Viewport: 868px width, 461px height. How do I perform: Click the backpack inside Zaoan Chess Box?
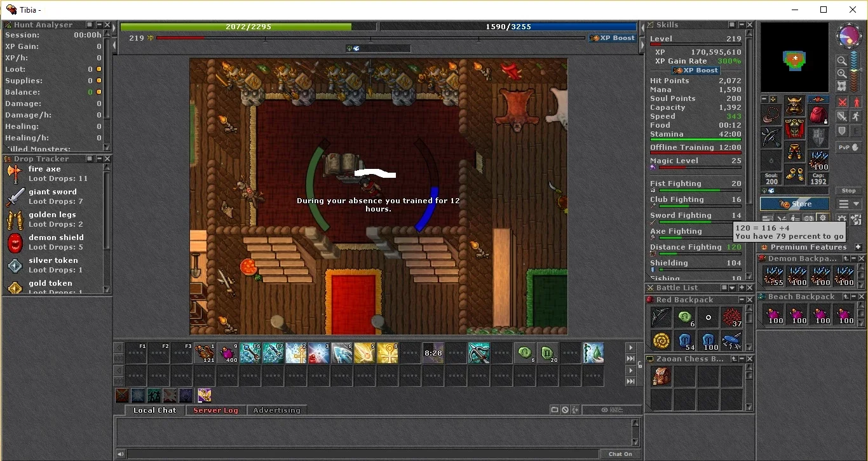click(661, 377)
